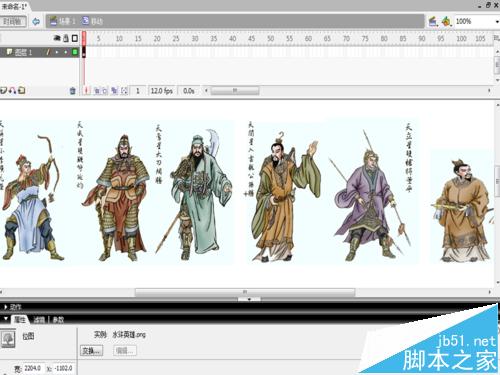Click the symbol icon in the edit bar
This screenshot has width=500, height=375.
pyautogui.click(x=86, y=21)
